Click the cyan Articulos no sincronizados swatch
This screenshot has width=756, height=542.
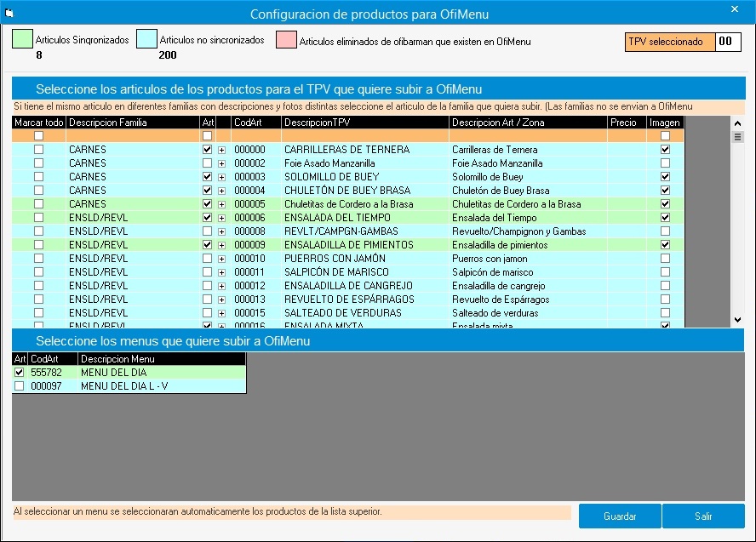146,38
